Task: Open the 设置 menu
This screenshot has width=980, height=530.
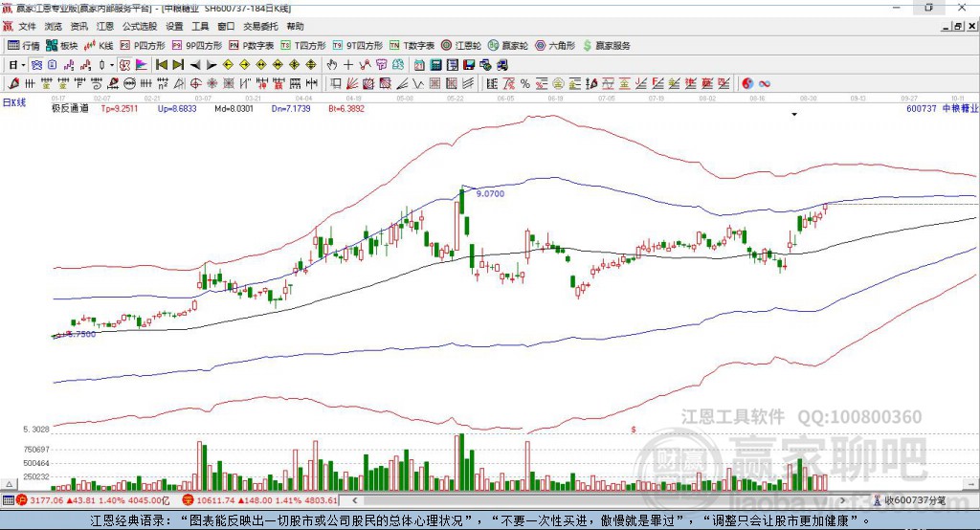Action: [174, 26]
